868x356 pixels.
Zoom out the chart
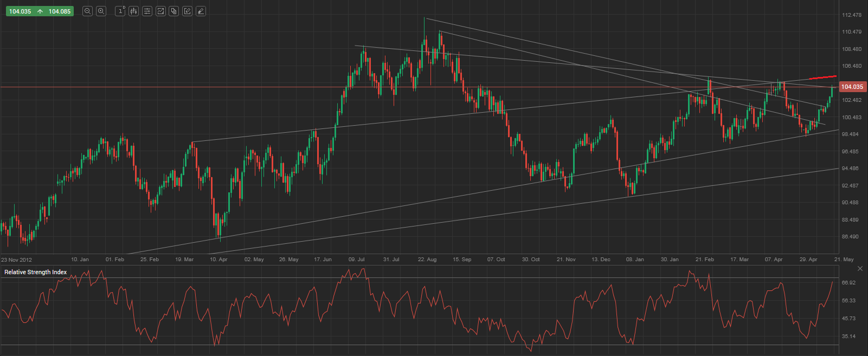[x=87, y=11]
